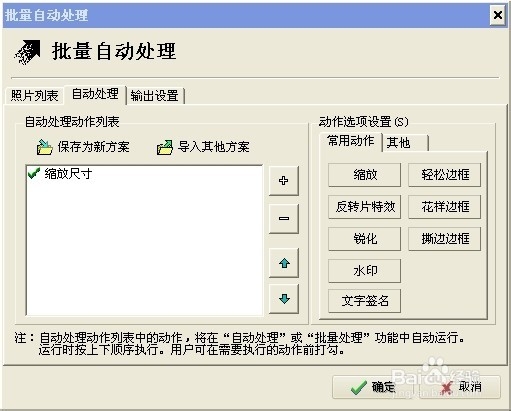Click the plus add-action button
The height and width of the screenshot is (411, 511).
(284, 181)
